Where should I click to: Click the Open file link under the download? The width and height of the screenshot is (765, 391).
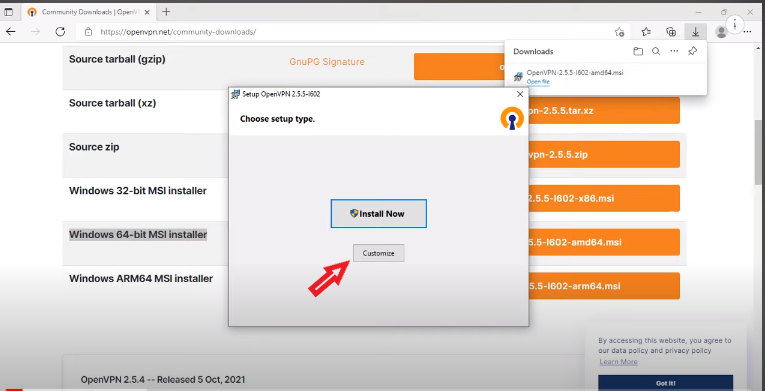point(538,82)
